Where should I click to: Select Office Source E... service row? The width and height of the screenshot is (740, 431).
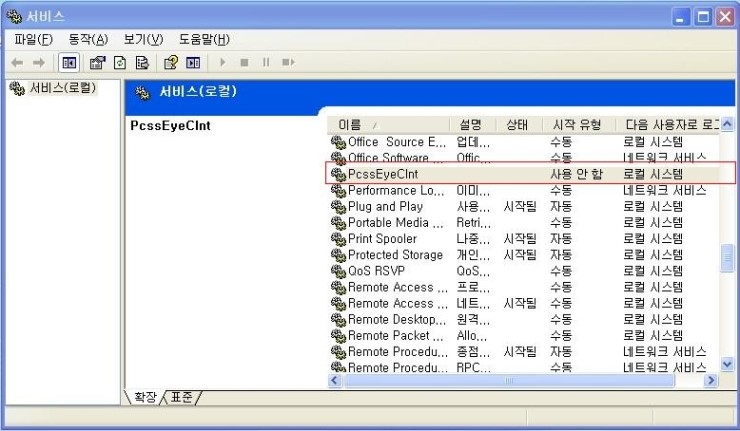pos(523,142)
